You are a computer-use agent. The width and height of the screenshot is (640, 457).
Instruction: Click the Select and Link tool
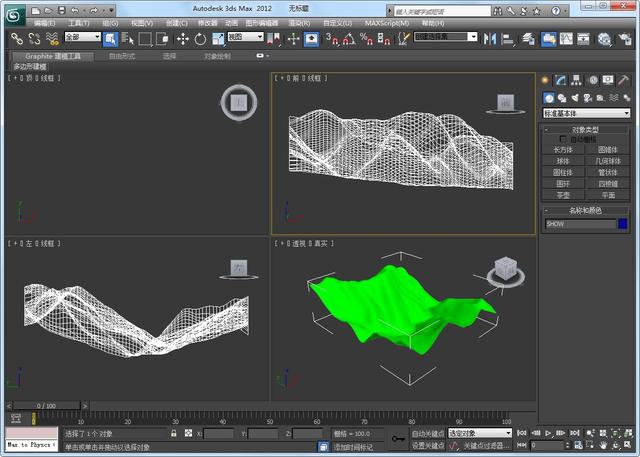pyautogui.click(x=16, y=39)
